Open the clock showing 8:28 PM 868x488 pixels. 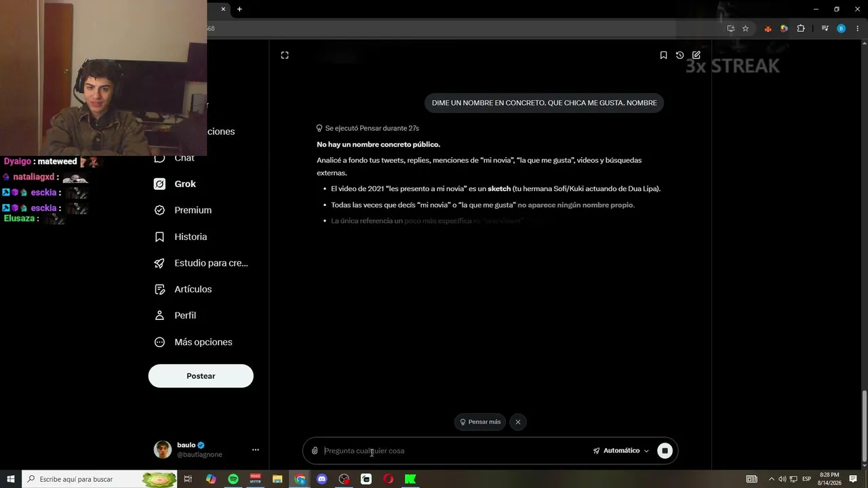coord(829,479)
